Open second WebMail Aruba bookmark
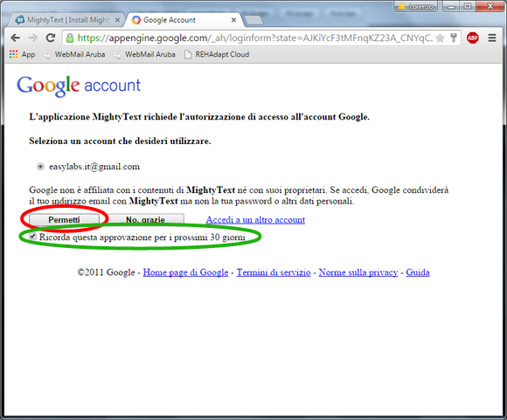 [x=145, y=54]
